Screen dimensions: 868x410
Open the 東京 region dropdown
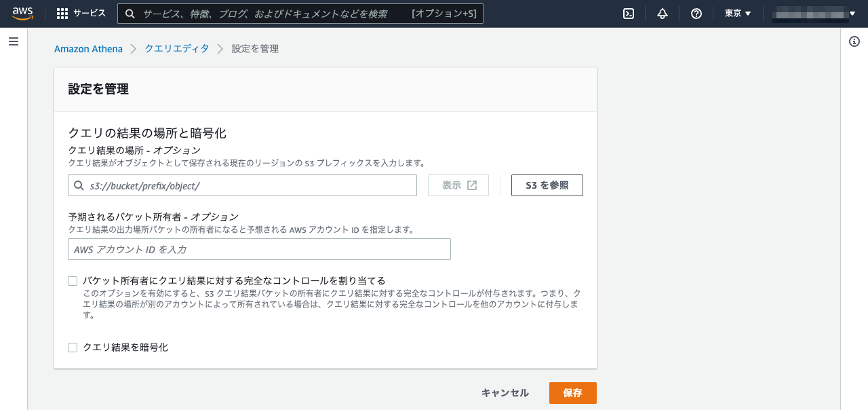click(737, 14)
